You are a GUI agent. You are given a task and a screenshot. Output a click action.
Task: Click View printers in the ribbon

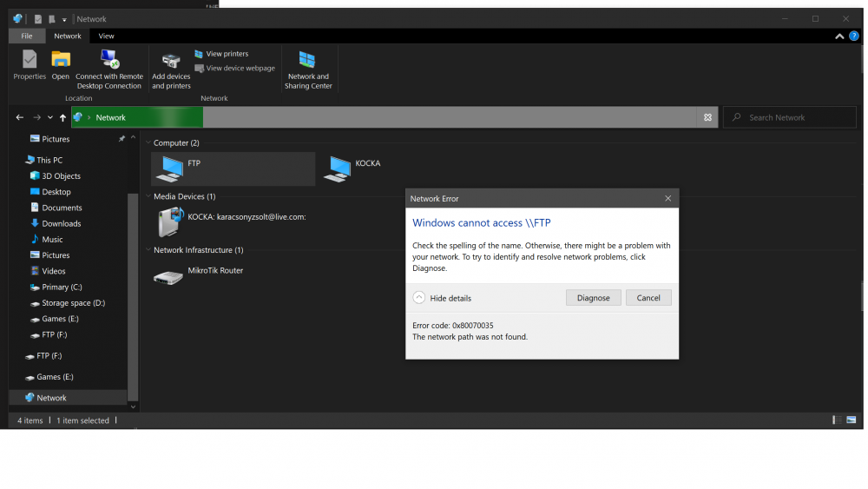click(221, 54)
